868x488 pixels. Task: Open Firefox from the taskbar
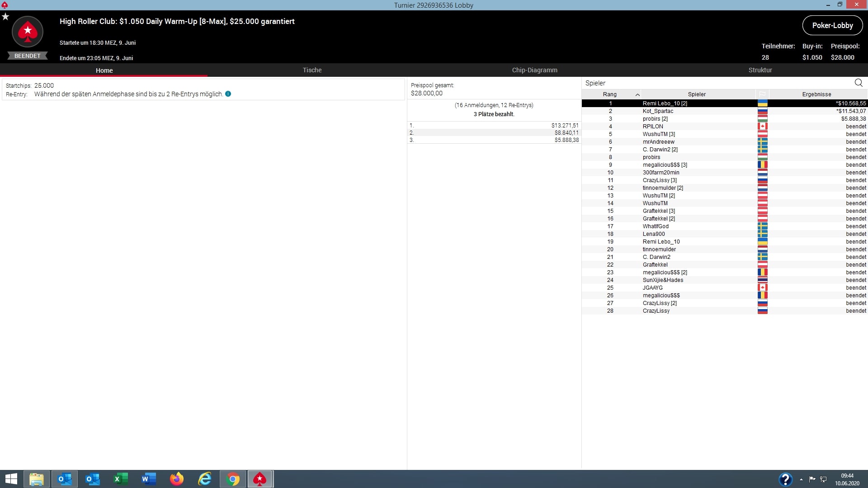point(177,479)
